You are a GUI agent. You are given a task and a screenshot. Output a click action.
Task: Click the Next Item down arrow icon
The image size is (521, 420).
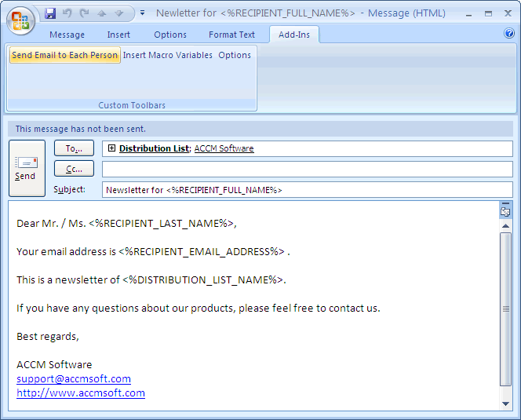click(119, 13)
